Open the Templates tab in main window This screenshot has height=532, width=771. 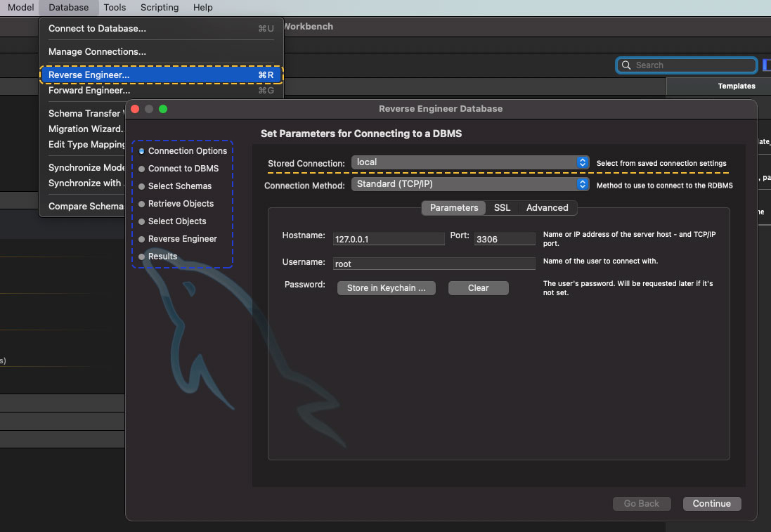click(736, 86)
